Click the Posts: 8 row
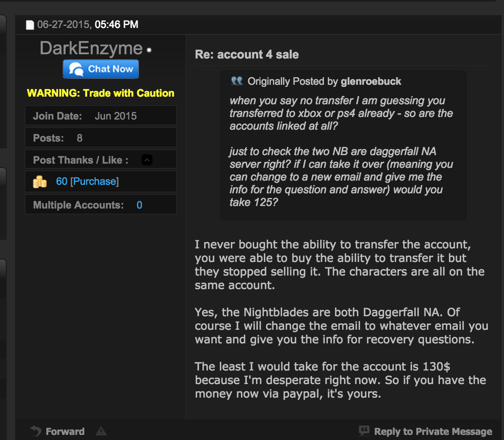This screenshot has width=504, height=440. coord(101,138)
